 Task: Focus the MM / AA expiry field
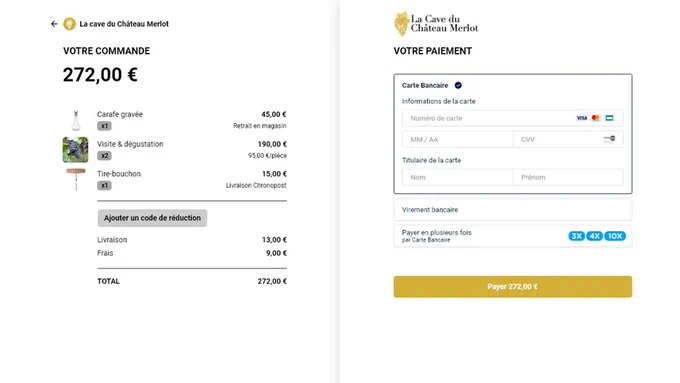[x=457, y=139]
